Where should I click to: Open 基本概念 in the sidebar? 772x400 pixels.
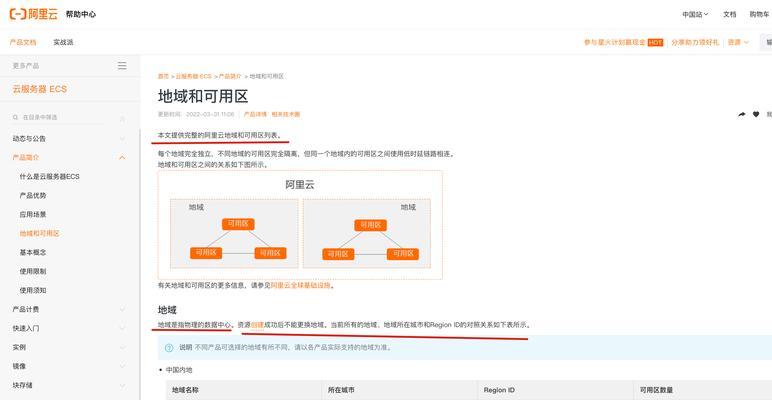33,252
